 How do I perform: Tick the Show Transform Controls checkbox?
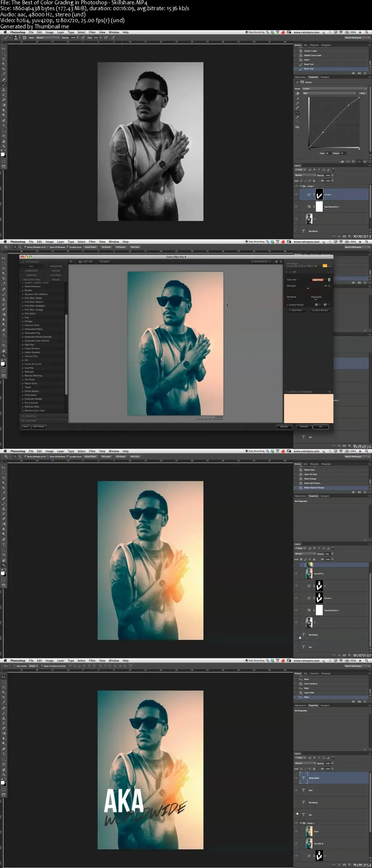tap(42, 666)
